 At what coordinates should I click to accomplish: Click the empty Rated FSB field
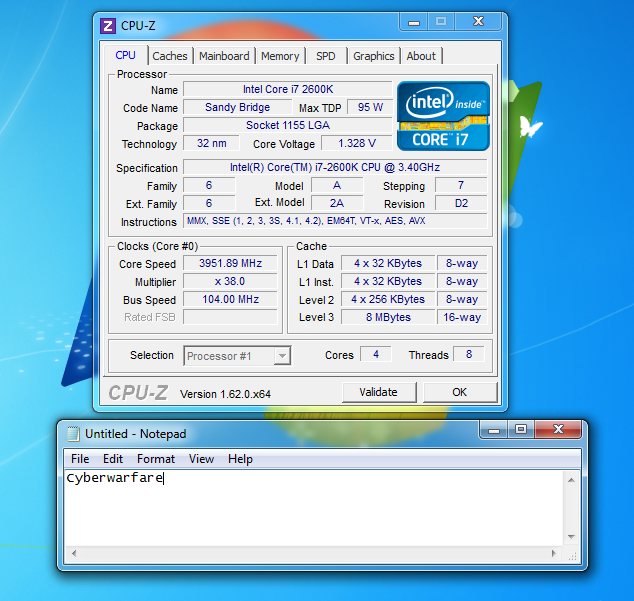coord(230,317)
